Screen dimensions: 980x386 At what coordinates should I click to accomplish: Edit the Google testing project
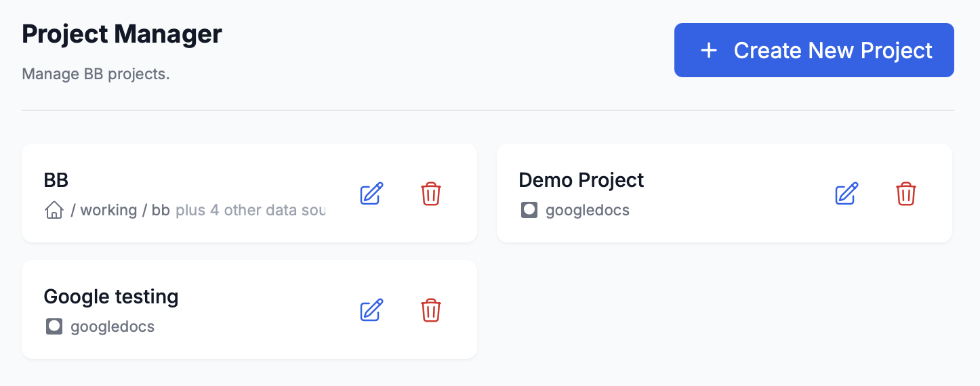tap(371, 310)
